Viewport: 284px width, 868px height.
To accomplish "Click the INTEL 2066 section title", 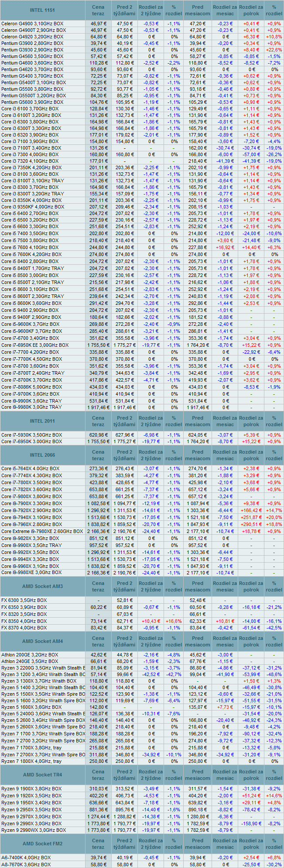I will tap(42, 455).
